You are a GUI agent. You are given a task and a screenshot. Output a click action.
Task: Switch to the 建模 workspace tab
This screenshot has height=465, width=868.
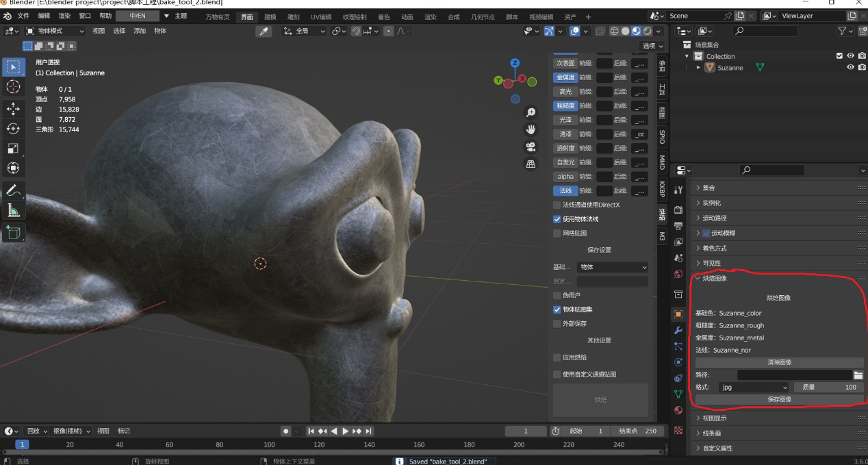[270, 16]
